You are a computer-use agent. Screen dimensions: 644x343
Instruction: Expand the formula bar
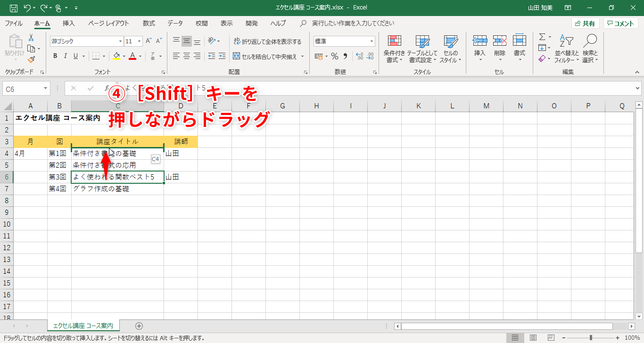pos(638,88)
